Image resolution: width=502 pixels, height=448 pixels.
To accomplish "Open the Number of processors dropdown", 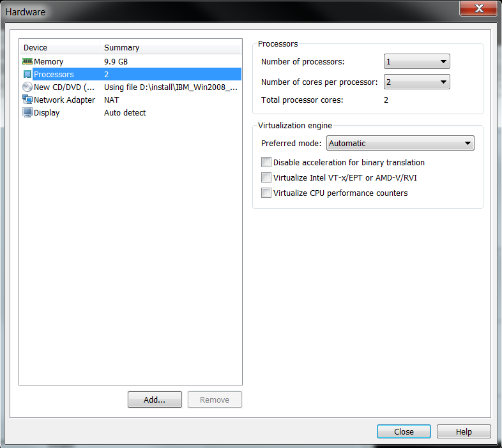I will click(x=417, y=61).
